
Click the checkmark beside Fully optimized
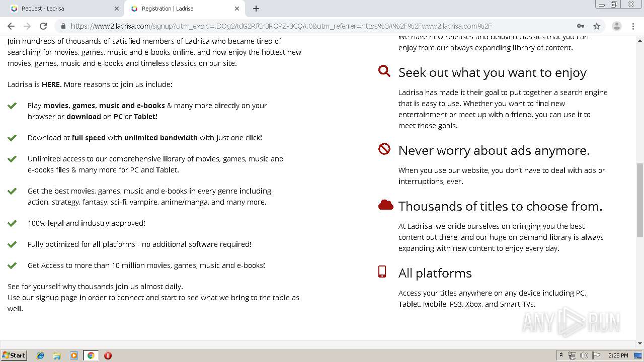(12, 244)
